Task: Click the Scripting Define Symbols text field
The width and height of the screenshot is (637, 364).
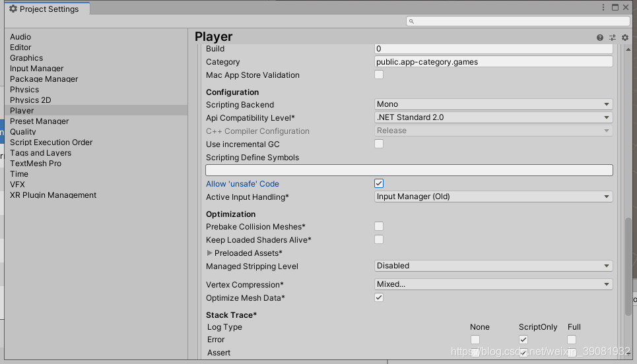Action: pos(409,170)
